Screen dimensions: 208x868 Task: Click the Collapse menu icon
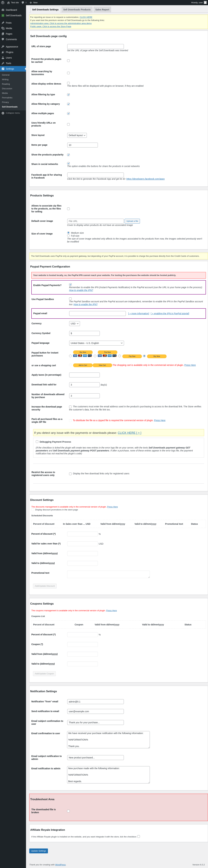pos(3,113)
